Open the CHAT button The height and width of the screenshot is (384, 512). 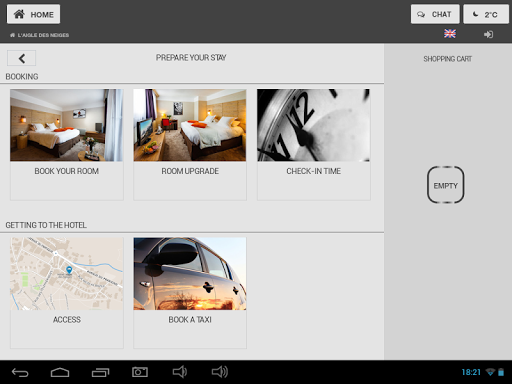point(435,14)
